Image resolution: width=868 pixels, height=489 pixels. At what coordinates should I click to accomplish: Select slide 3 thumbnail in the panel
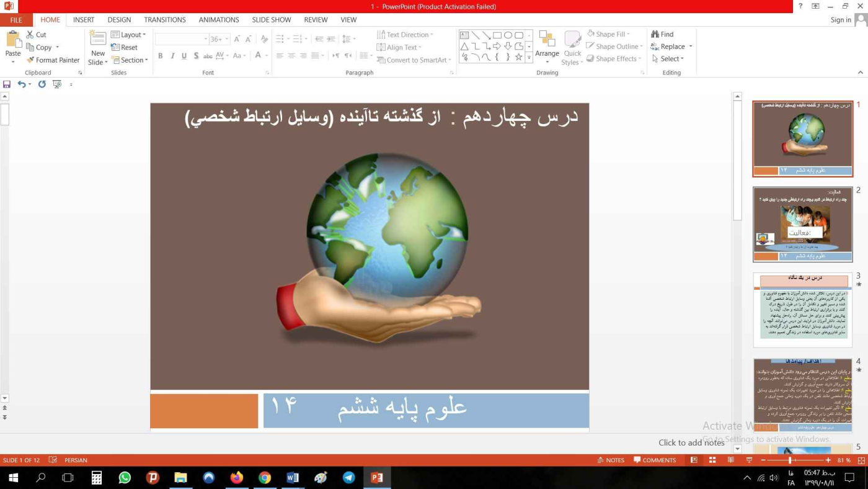(802, 310)
